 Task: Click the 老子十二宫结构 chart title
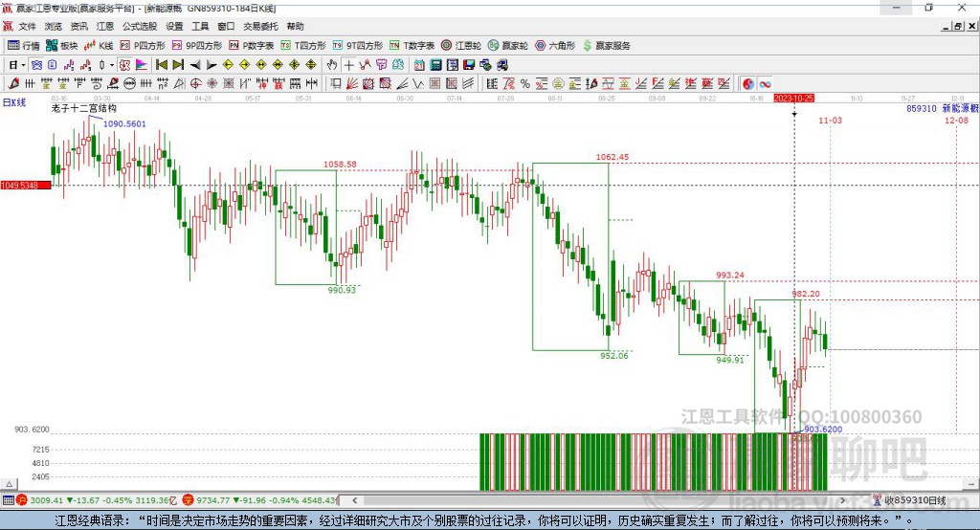(x=84, y=108)
